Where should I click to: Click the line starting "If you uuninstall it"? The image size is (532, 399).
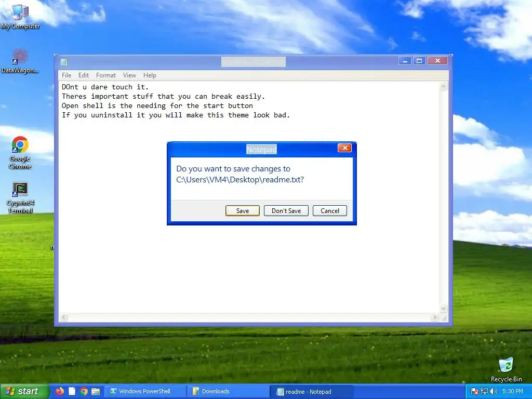[x=176, y=115]
